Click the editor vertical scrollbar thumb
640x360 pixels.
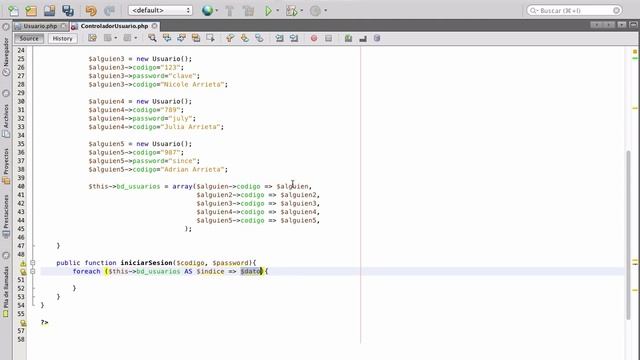[x=628, y=235]
